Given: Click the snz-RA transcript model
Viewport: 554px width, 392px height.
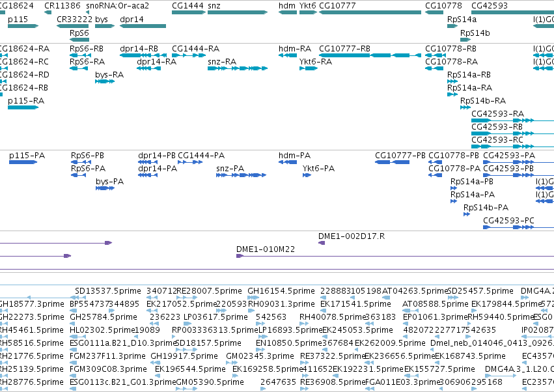Looking at the screenshot, I should click(x=238, y=68).
